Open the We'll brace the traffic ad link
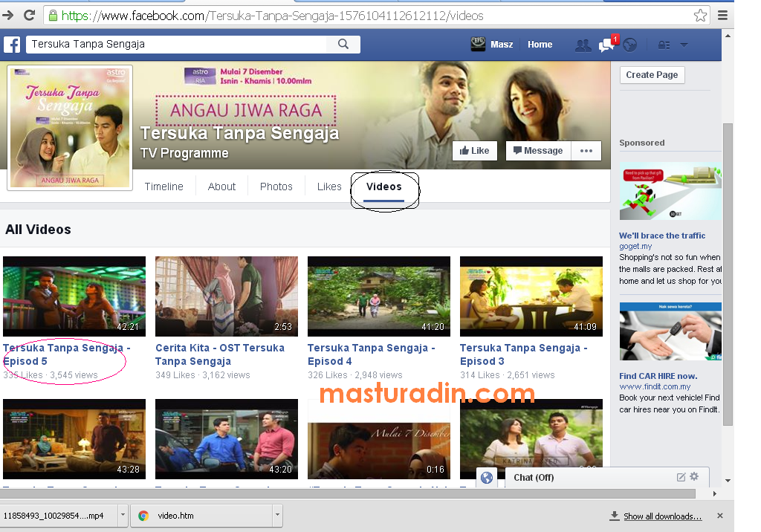 662,236
